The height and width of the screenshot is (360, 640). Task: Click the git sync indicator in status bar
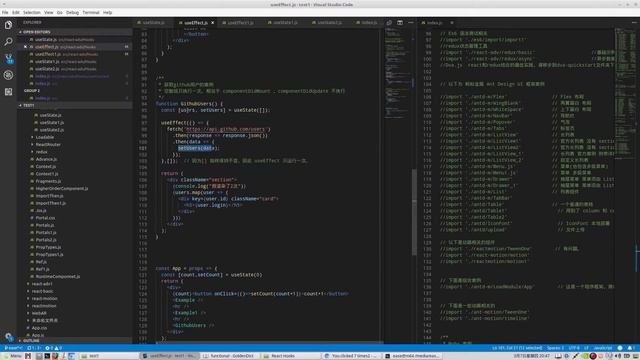34,348
